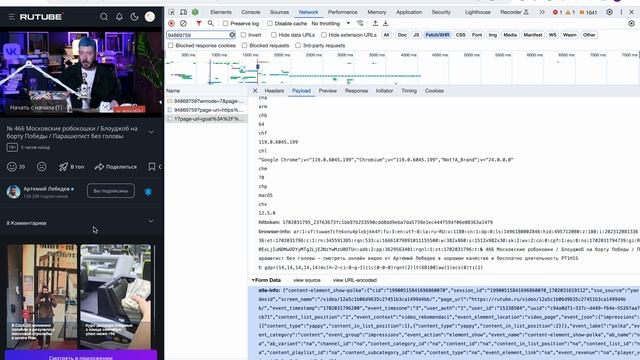Open the request Preview tab
640x360 pixels.
(327, 91)
